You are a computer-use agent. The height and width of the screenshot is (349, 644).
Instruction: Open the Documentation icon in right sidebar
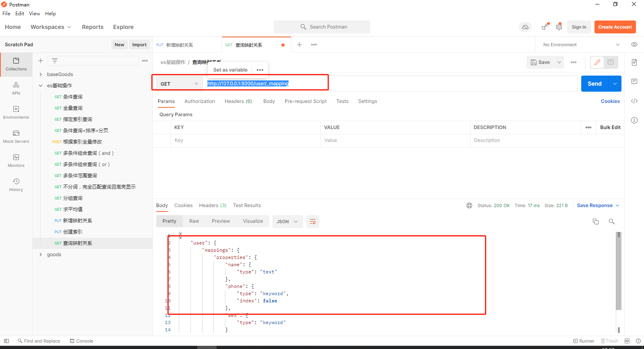[x=634, y=62]
